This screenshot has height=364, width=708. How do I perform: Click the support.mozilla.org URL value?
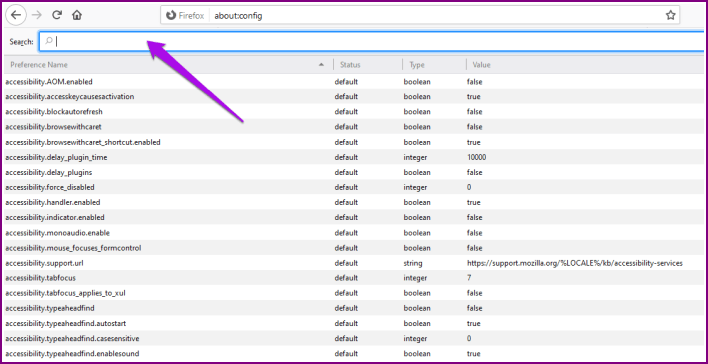(x=575, y=263)
